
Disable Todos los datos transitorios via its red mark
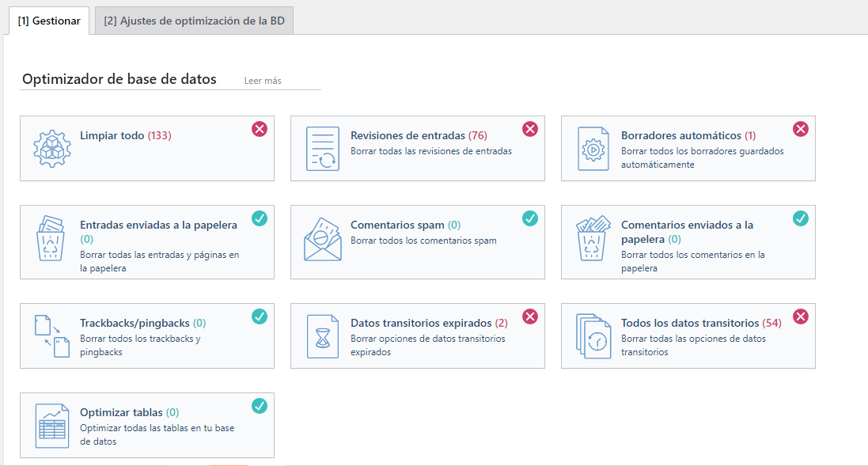pyautogui.click(x=801, y=316)
